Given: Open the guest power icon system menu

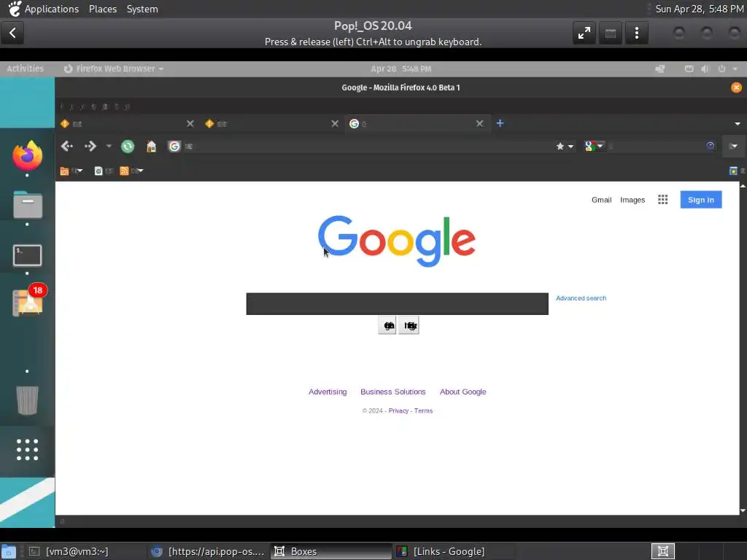Looking at the screenshot, I should (x=721, y=69).
